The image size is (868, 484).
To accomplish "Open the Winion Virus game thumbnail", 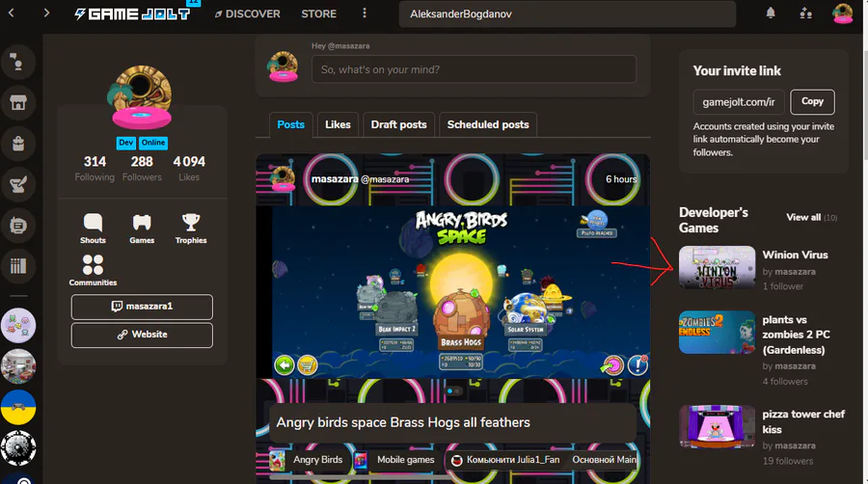I will 717,267.
